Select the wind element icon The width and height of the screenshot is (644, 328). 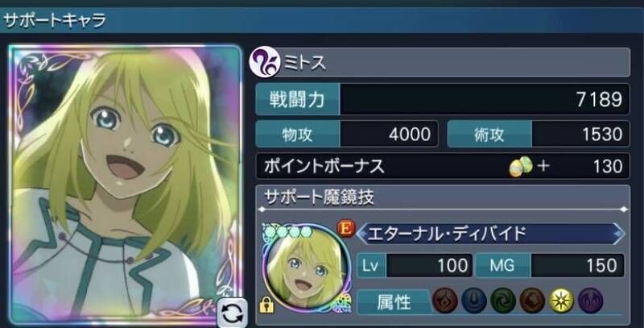click(503, 301)
